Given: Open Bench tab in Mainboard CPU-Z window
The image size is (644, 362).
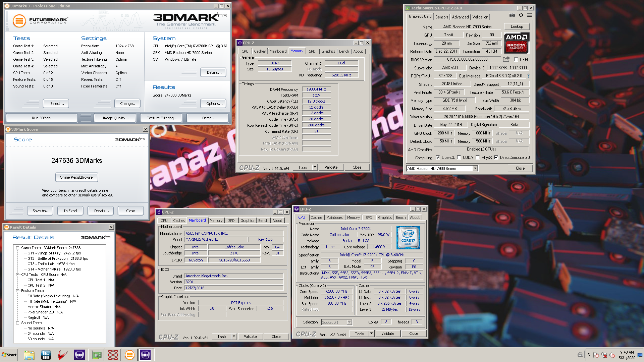Looking at the screenshot, I should pyautogui.click(x=263, y=221).
